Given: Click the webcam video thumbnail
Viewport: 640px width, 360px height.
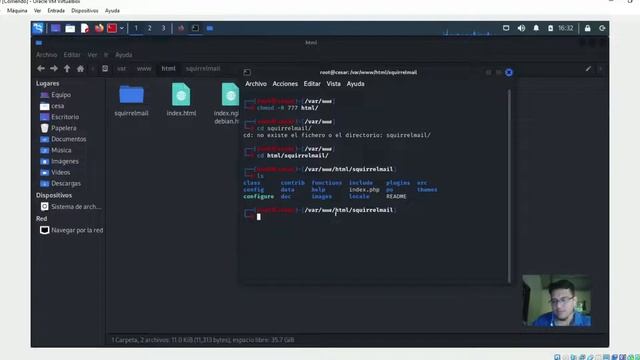Looking at the screenshot, I should click(x=557, y=300).
